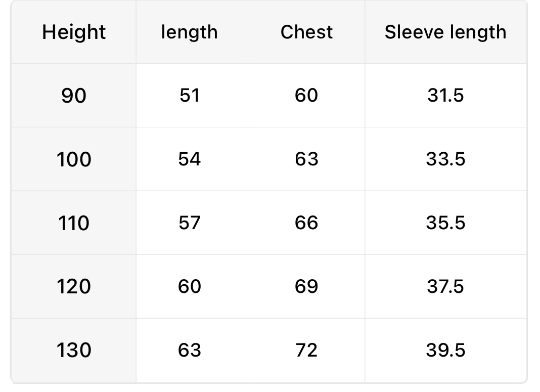The height and width of the screenshot is (392, 540).
Task: Click sleeve length value 39.5
Action: coord(445,351)
